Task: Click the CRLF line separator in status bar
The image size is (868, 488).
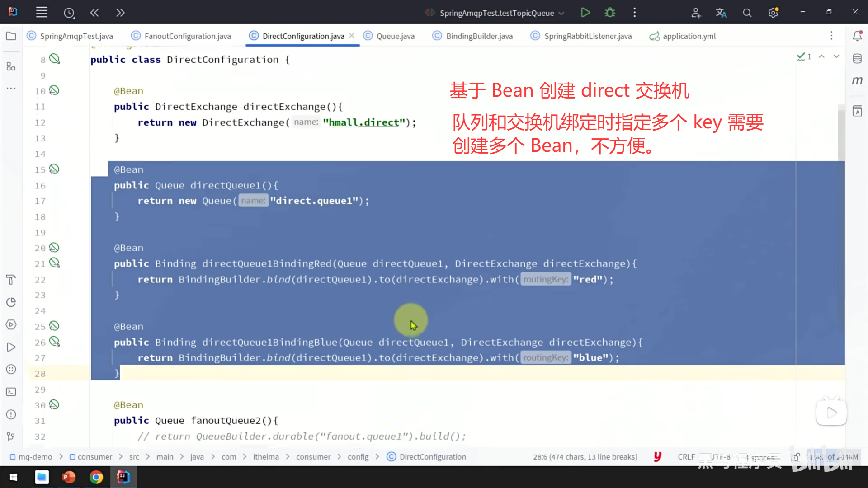Action: [x=686, y=457]
